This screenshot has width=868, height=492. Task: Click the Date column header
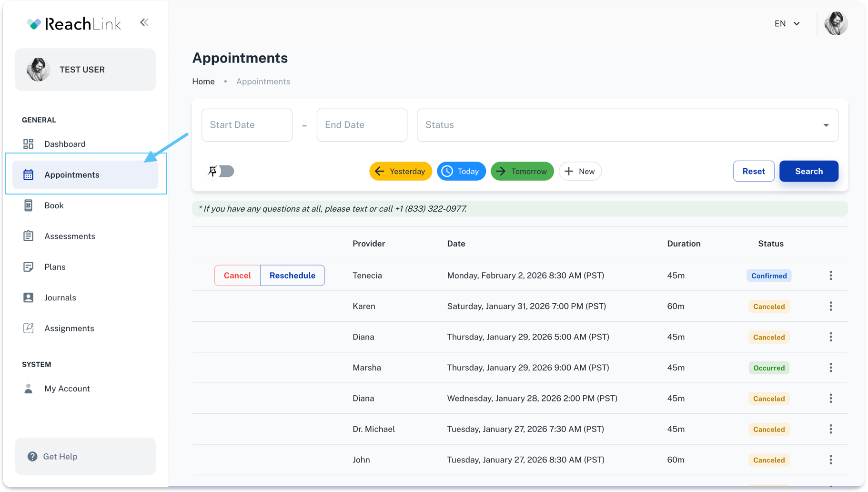pyautogui.click(x=456, y=244)
